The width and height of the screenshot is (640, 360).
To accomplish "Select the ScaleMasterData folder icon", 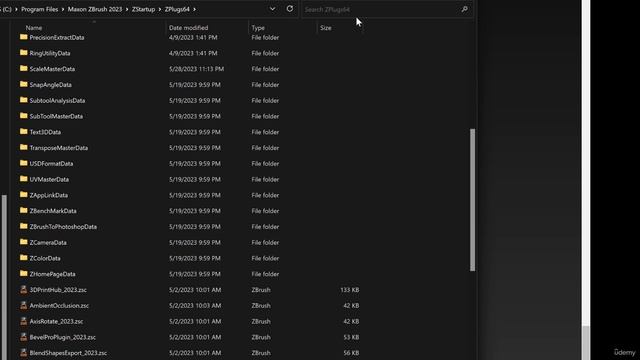I will coord(24,69).
